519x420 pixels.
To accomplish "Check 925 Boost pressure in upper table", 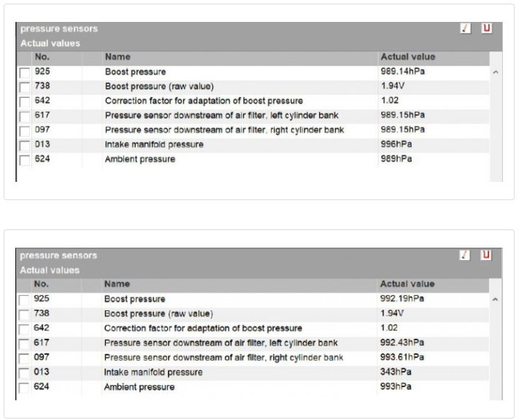I will (x=25, y=73).
